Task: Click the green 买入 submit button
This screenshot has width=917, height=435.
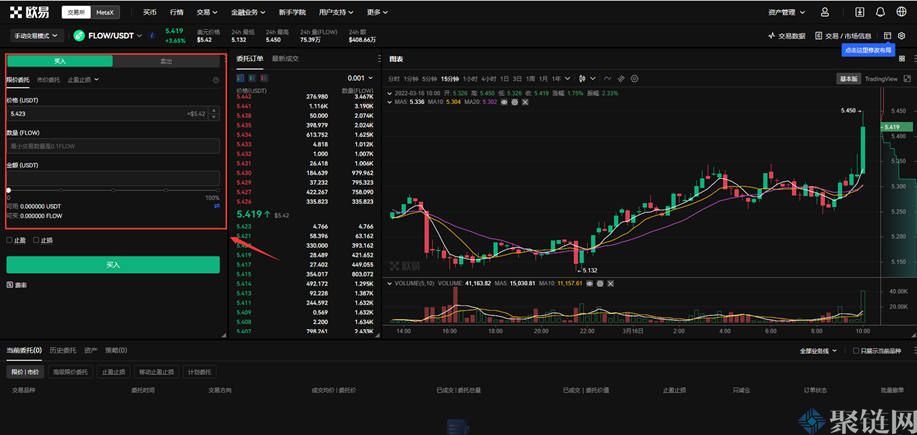Action: coord(113,265)
